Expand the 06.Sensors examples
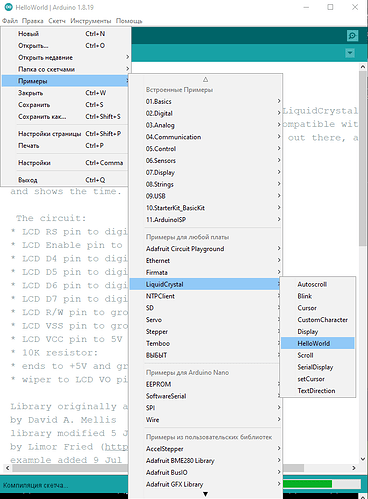368x499 pixels. [x=206, y=161]
